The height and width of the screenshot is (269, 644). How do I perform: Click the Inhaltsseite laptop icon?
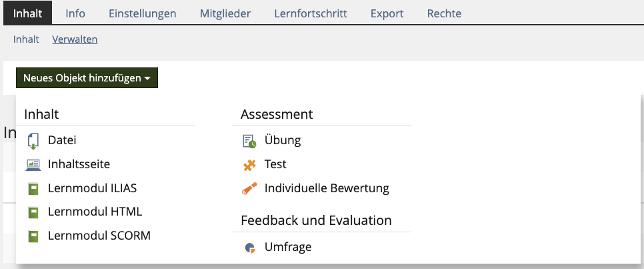click(x=33, y=165)
